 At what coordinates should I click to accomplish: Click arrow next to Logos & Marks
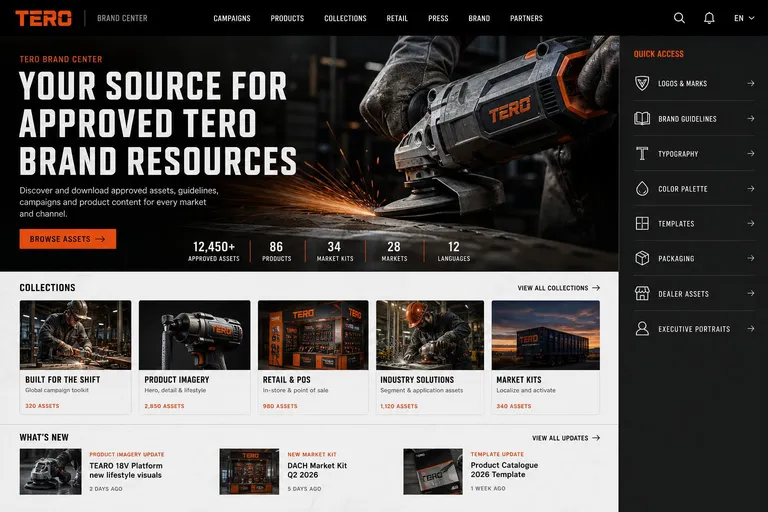point(750,83)
